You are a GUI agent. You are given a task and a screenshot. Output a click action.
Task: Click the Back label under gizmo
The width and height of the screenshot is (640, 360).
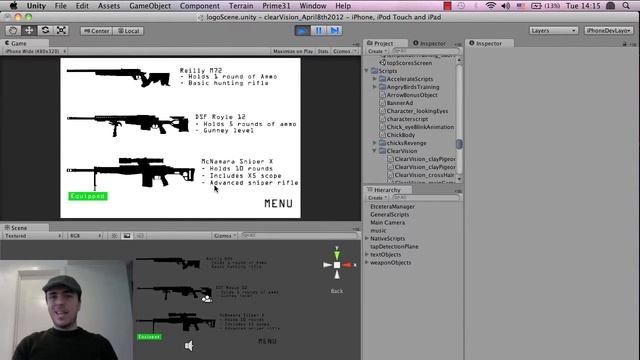tap(337, 291)
